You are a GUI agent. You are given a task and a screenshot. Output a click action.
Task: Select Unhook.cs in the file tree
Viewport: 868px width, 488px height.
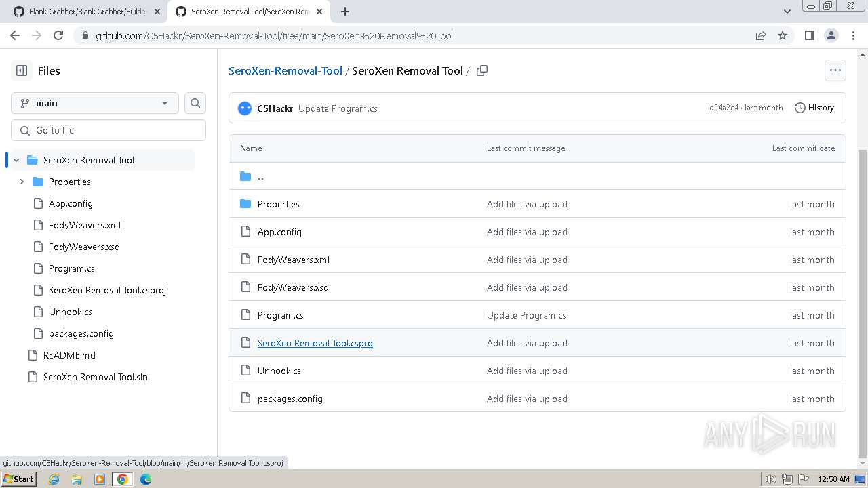(x=70, y=312)
